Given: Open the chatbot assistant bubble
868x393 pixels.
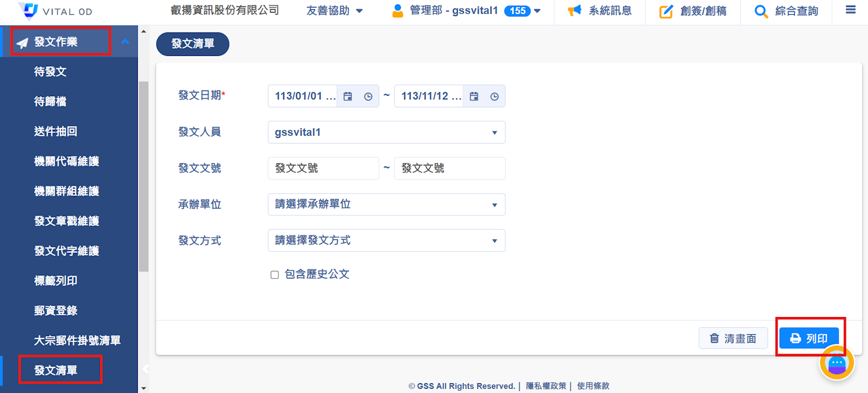Looking at the screenshot, I should click(x=837, y=363).
